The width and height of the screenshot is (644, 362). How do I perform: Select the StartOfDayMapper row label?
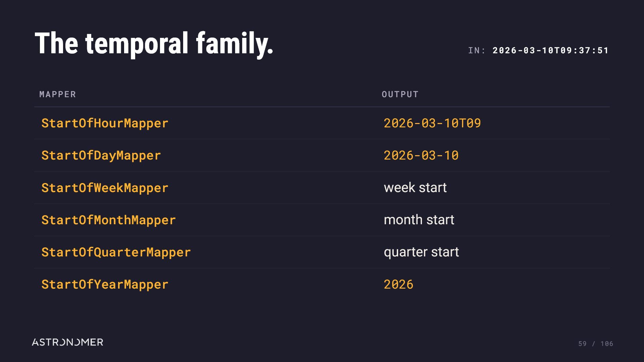[x=101, y=156]
